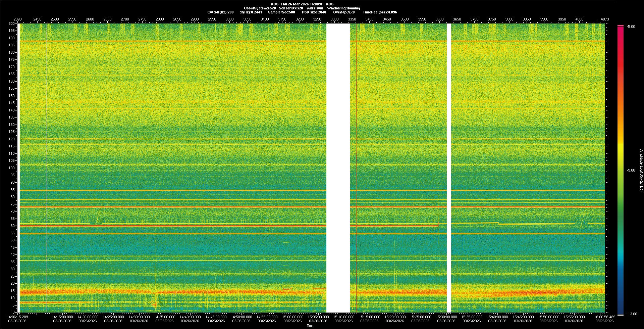Select the 16:00:56.489 end time label
The image size is (644, 329).
point(604,317)
